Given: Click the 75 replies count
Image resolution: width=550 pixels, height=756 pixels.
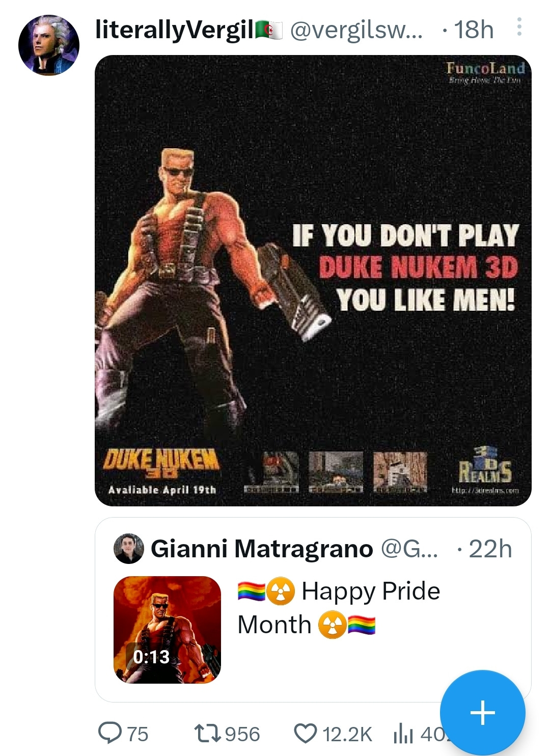Looking at the screenshot, I should tap(137, 734).
